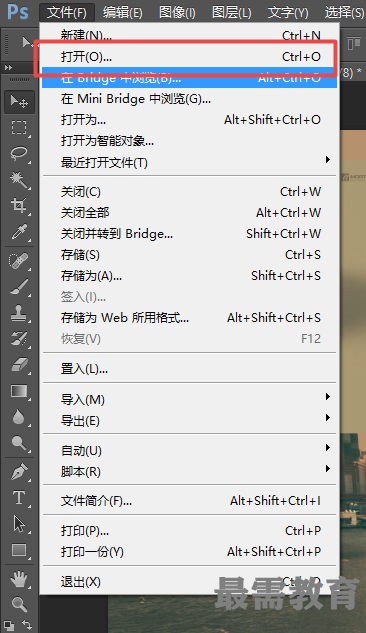Choose 存储为(A)... menu entry
The width and height of the screenshot is (366, 633).
[x=190, y=276]
